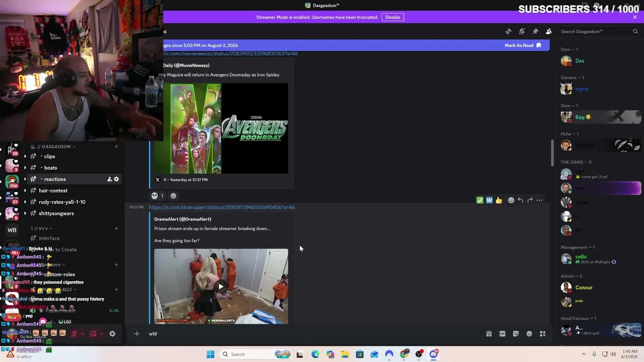Viewport: 644px width, 362px height.
Task: Open Windows Start menu
Action: [210, 354]
